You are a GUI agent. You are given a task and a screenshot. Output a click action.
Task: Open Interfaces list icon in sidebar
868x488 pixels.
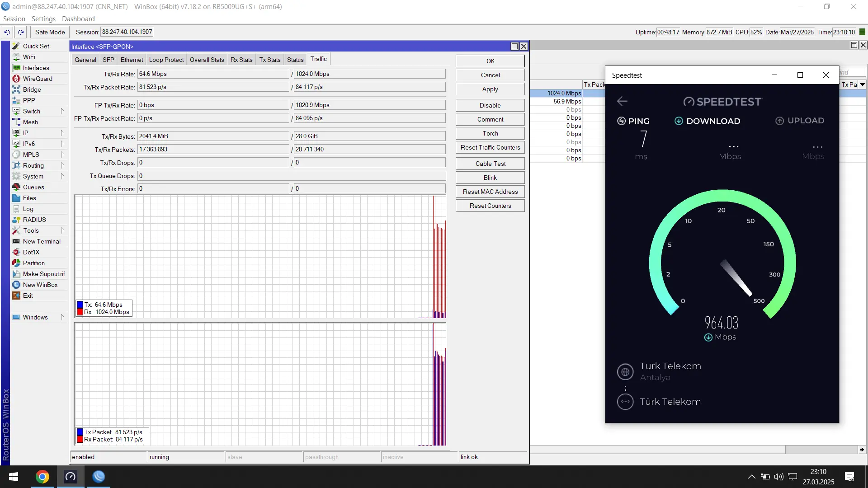(16, 68)
